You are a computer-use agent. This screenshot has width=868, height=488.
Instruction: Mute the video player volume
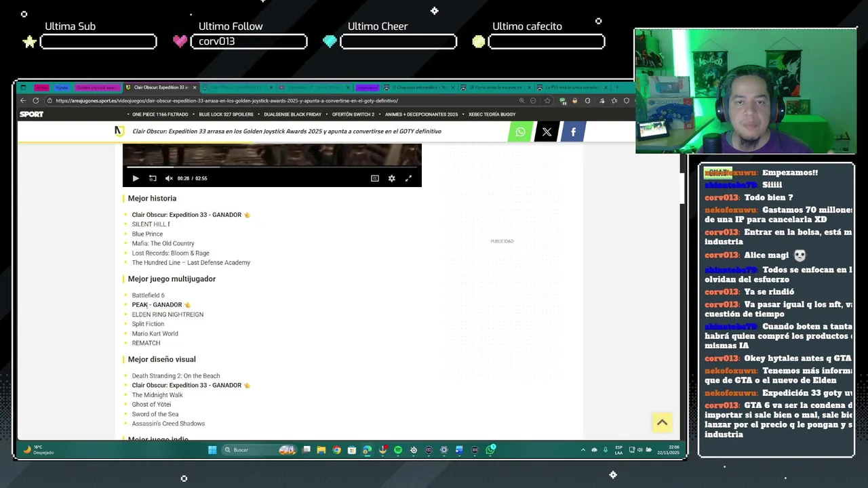click(169, 178)
